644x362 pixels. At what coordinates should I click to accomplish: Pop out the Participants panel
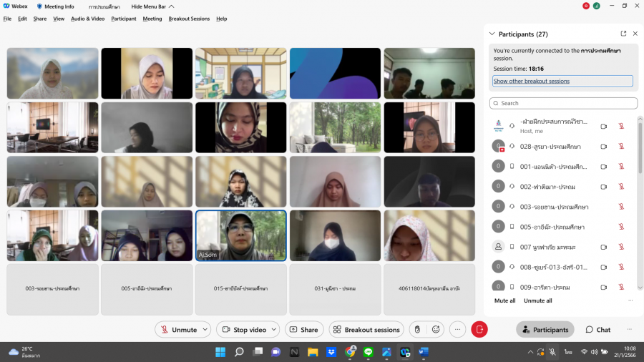[x=623, y=34]
